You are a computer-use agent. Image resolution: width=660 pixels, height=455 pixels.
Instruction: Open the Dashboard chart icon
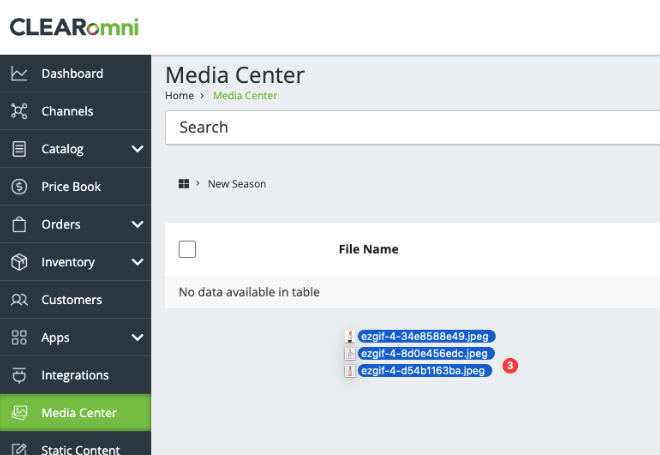(19, 74)
